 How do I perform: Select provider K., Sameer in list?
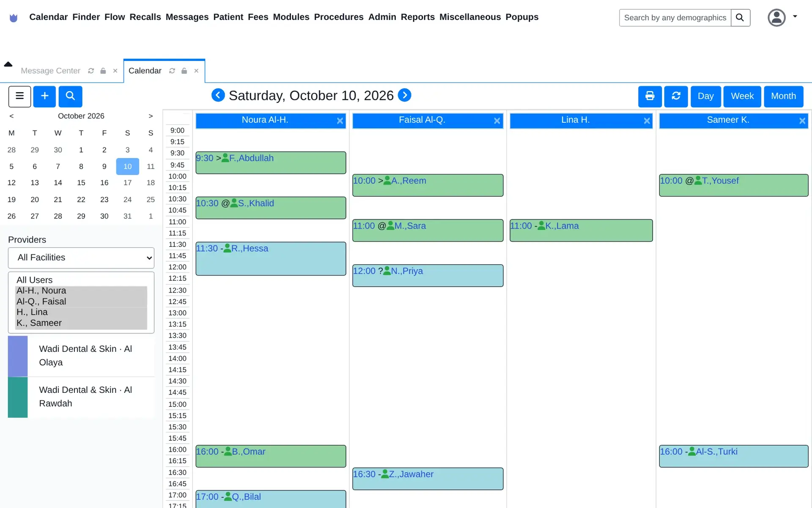tap(81, 323)
